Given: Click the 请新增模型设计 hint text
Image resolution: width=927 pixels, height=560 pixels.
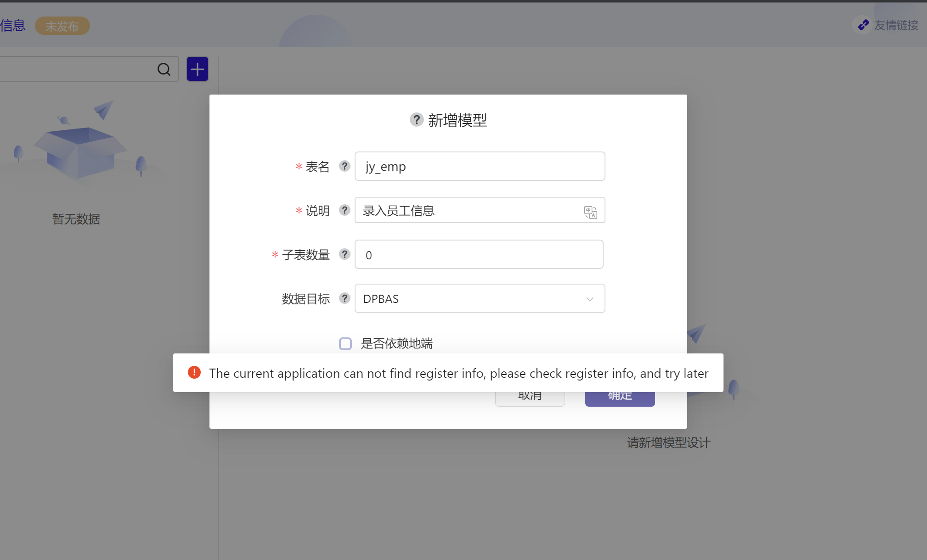Looking at the screenshot, I should pyautogui.click(x=668, y=442).
